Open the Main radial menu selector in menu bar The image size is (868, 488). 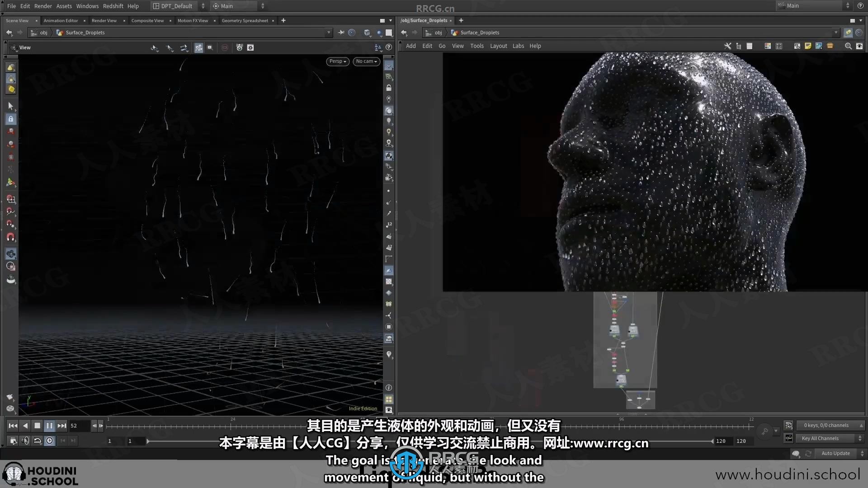click(238, 6)
